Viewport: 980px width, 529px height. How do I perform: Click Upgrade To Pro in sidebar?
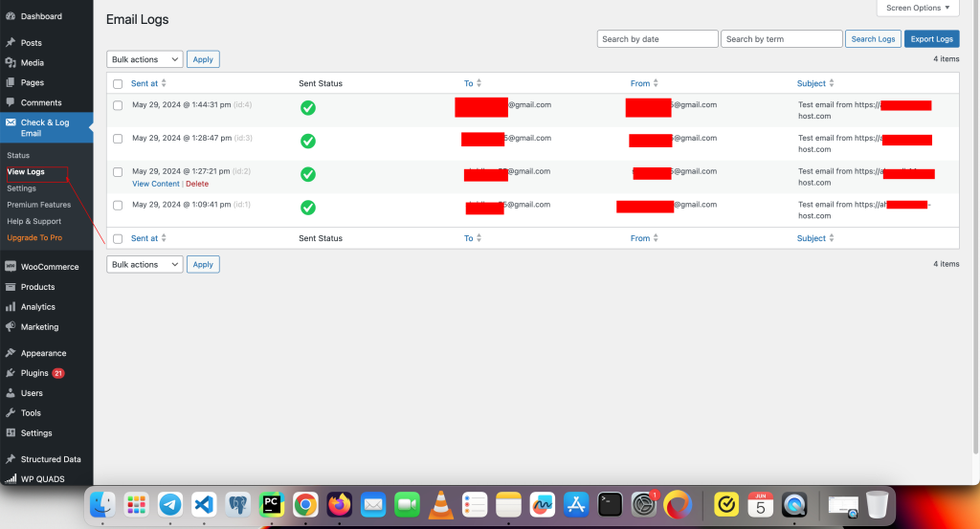coord(34,238)
